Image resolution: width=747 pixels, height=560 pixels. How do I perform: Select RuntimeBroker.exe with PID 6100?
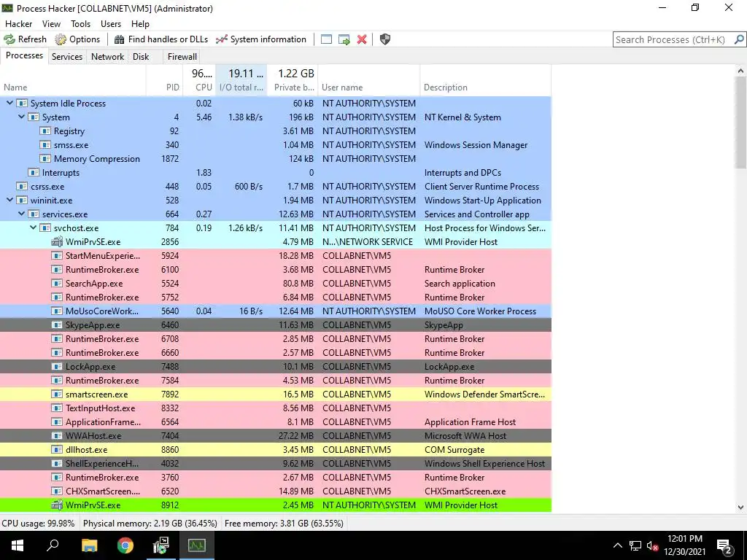pos(102,270)
